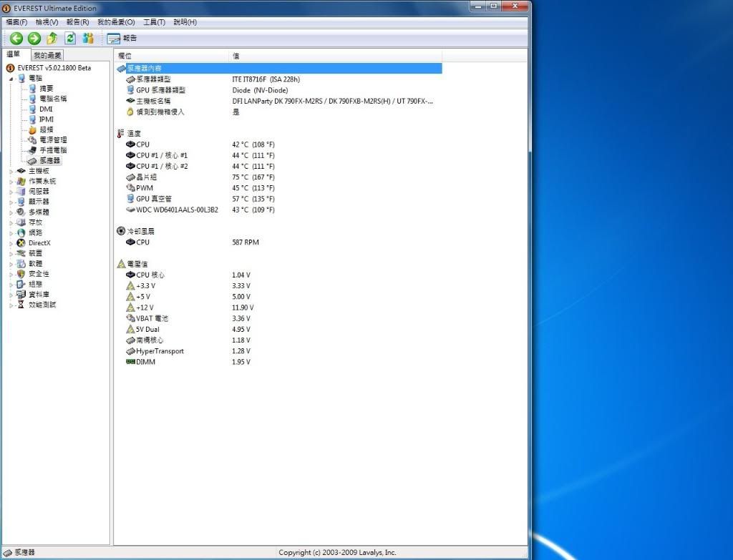Viewport: 733px width, 560px height.
Task: Open the 說明(H) menu
Action: [x=185, y=22]
